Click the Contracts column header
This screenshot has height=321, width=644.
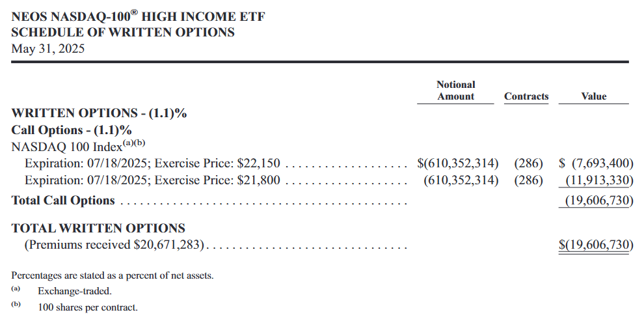point(526,96)
